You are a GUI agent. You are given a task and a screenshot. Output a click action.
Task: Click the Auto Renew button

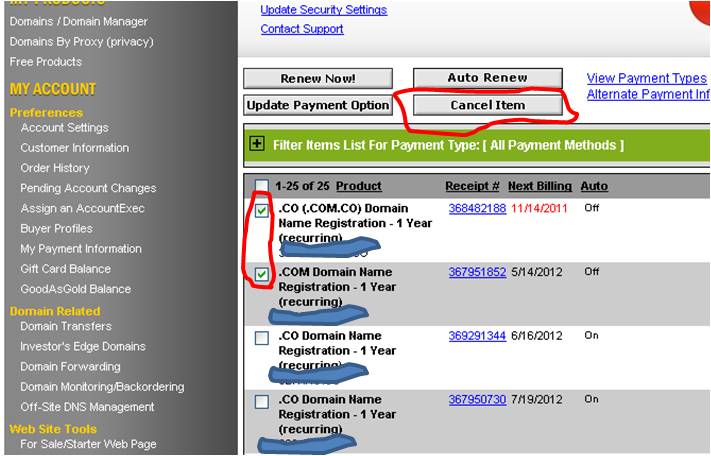(487, 78)
